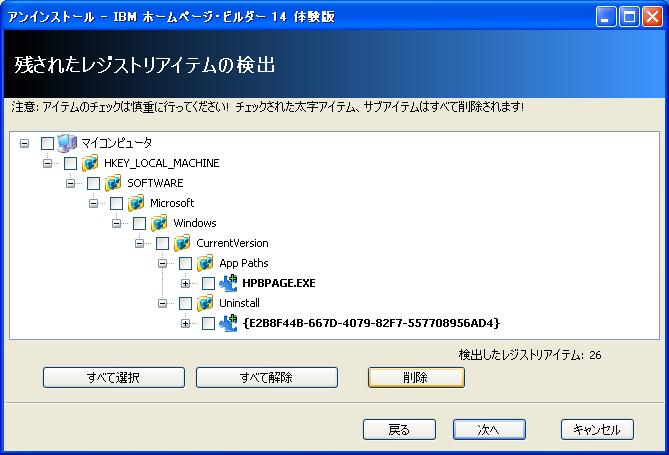
Task: Maximize the uninstaller window
Action: [629, 17]
